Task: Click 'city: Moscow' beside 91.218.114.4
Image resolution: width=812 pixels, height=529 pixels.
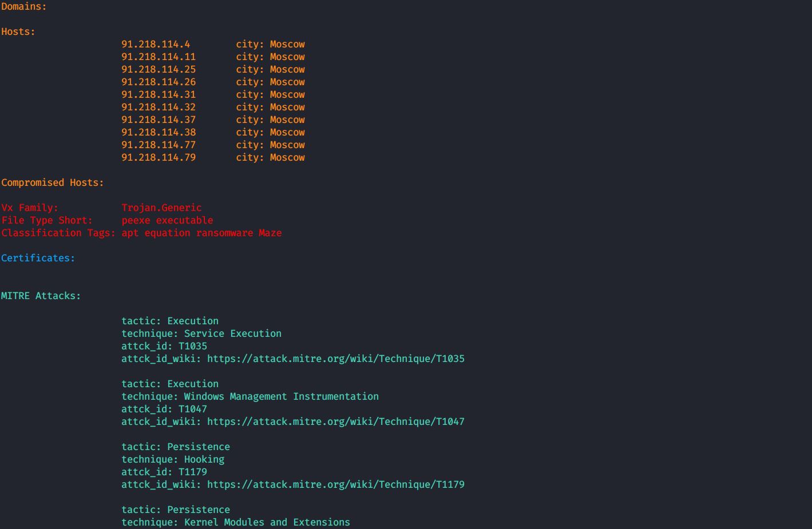Action: (x=270, y=45)
